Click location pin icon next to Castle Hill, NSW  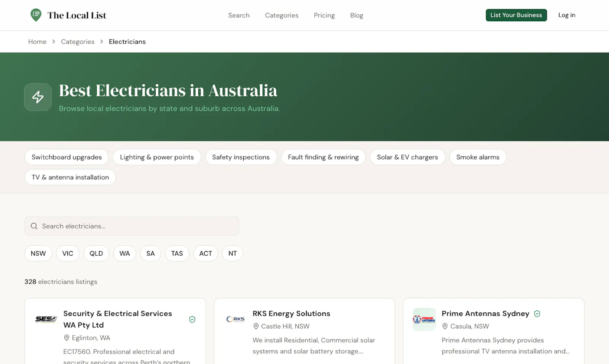[x=256, y=326]
